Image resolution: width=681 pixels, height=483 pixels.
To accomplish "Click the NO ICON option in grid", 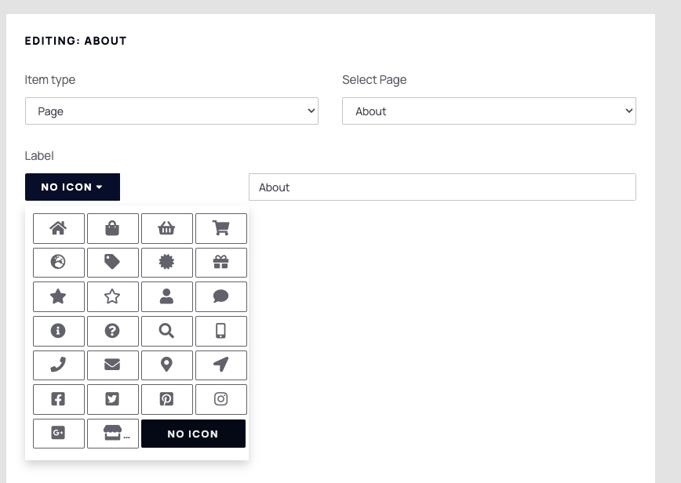I will coord(193,433).
